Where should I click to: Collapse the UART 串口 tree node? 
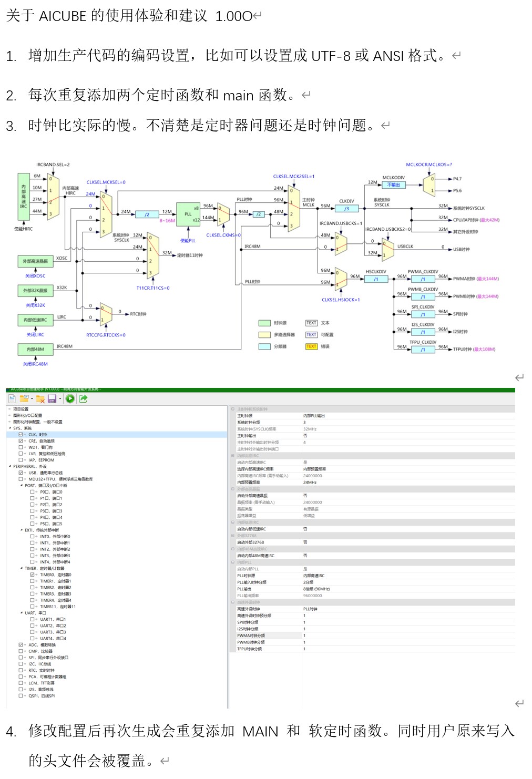[x=21, y=613]
